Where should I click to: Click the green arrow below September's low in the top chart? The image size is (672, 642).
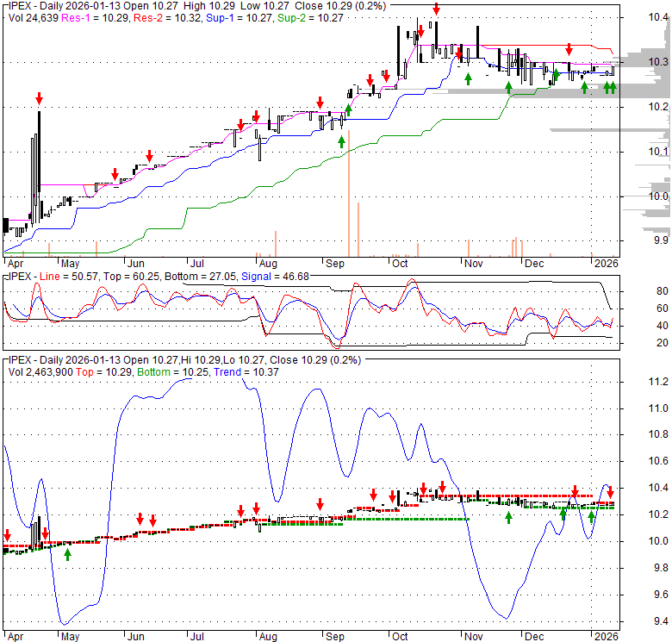tap(341, 141)
